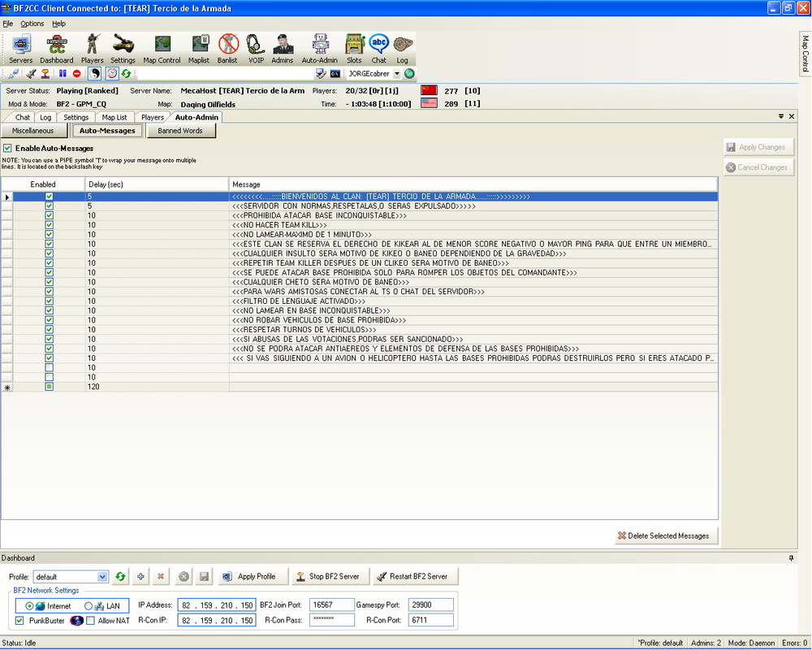Open the Maplist icon

pyautogui.click(x=199, y=49)
